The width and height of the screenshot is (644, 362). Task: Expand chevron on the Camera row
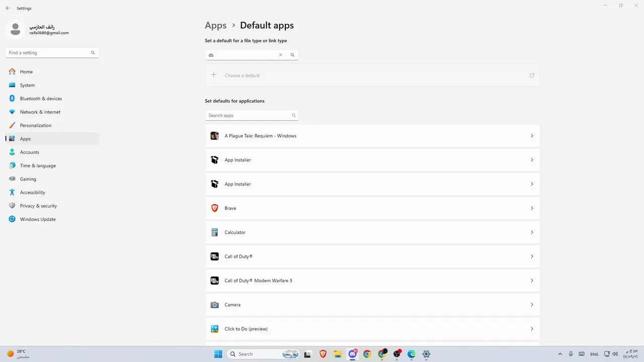tap(532, 305)
